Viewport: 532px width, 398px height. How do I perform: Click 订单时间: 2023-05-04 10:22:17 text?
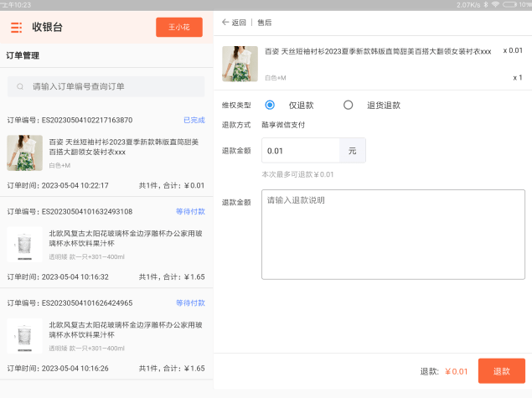pos(58,186)
